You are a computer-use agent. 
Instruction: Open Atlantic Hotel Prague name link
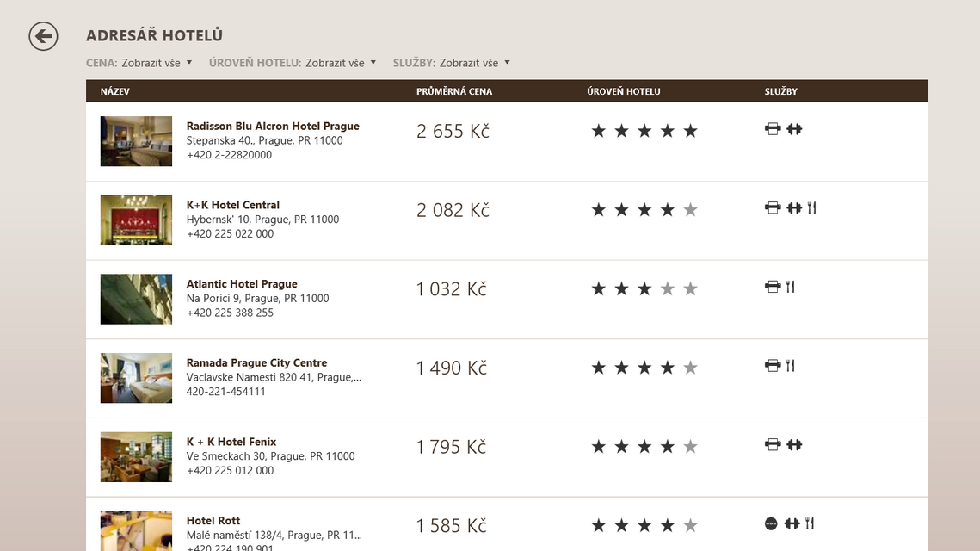242,284
